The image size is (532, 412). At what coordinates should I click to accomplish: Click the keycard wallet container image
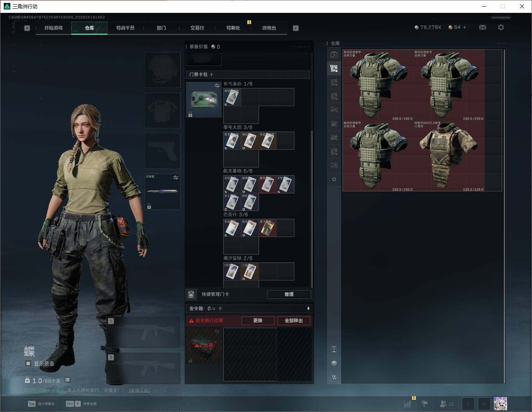[x=204, y=100]
